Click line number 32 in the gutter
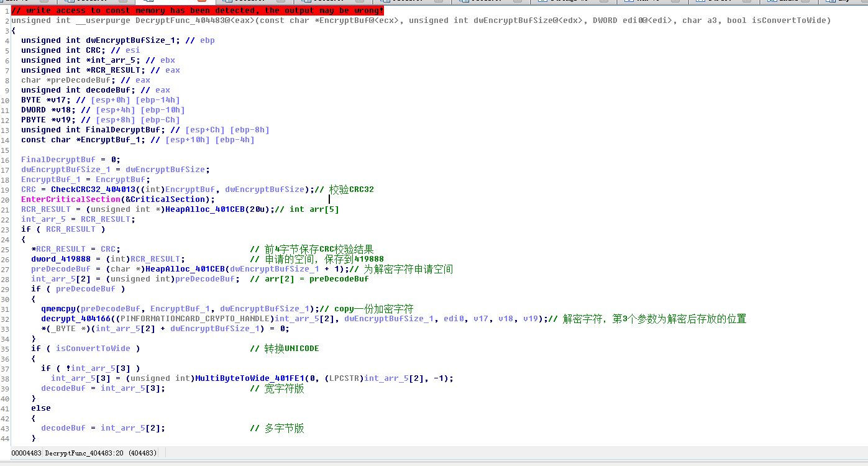The width and height of the screenshot is (868, 466). tap(5, 319)
